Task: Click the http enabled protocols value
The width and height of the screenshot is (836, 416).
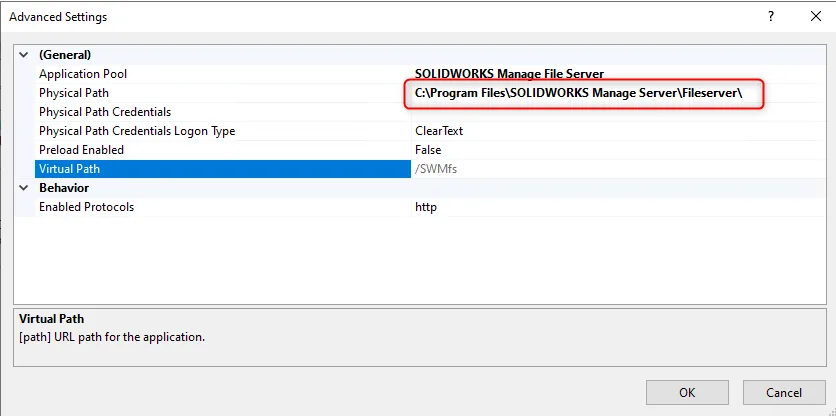Action: click(425, 207)
